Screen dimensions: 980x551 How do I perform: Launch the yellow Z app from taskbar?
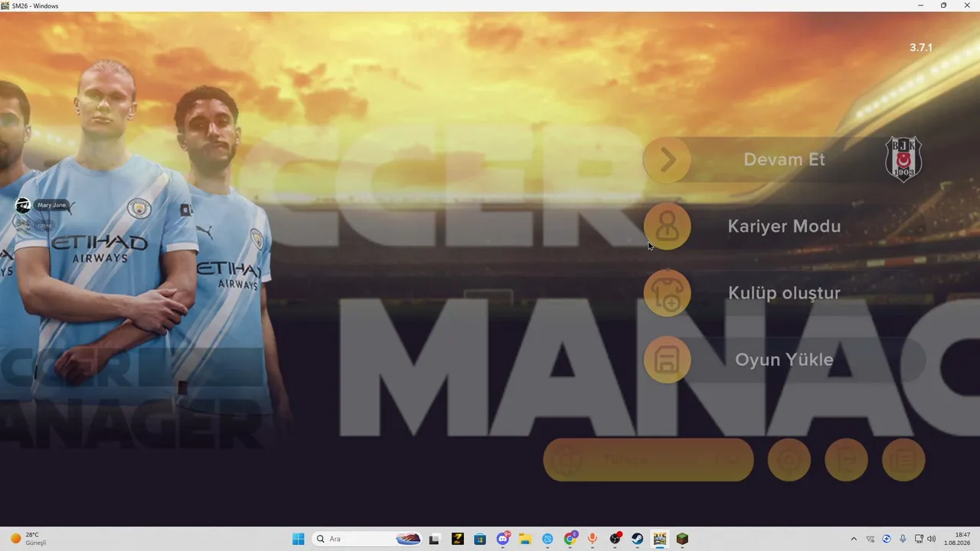[x=458, y=539]
